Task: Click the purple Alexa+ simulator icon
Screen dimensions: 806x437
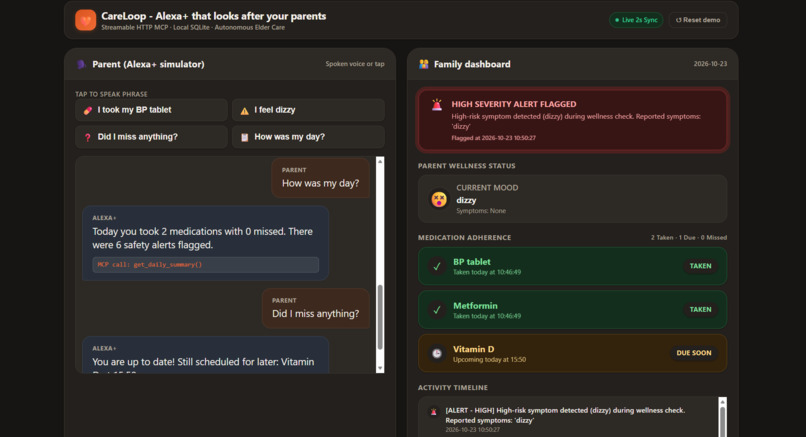Action: [81, 64]
